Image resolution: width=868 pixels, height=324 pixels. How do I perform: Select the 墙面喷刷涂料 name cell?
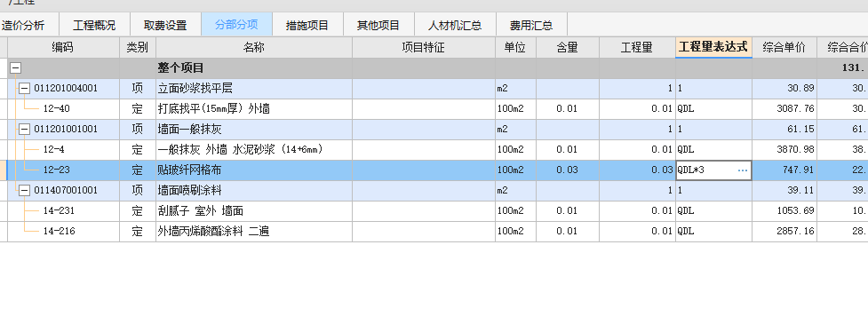253,191
